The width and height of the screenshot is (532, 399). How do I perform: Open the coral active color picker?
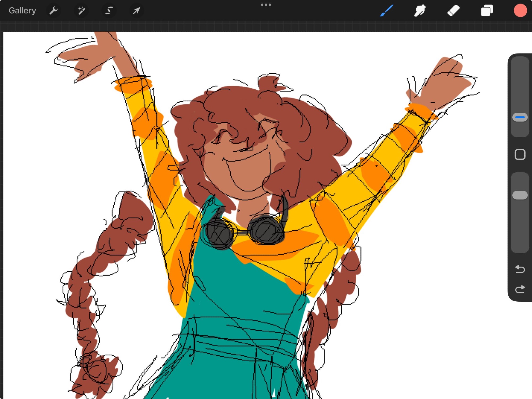pos(520,11)
